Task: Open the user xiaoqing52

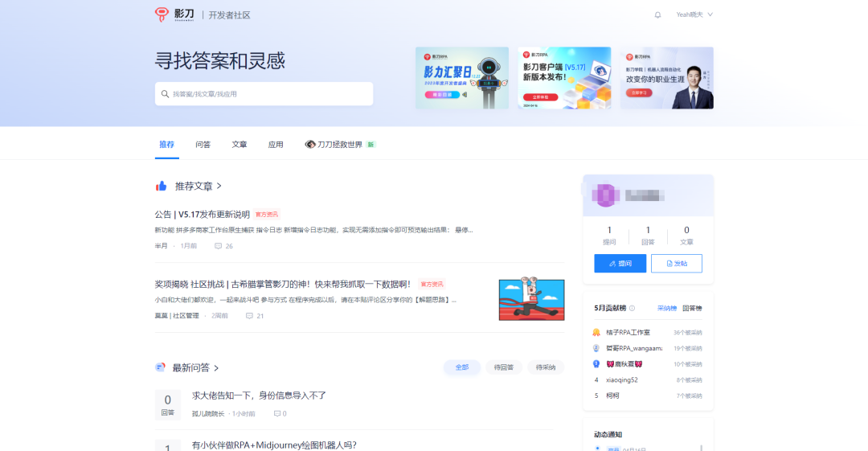Action: 621,380
